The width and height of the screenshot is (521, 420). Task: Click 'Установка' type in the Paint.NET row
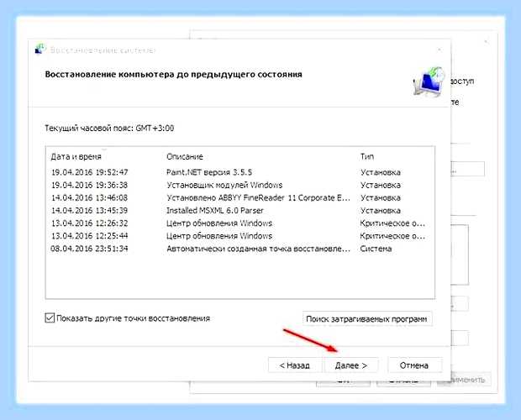point(381,172)
